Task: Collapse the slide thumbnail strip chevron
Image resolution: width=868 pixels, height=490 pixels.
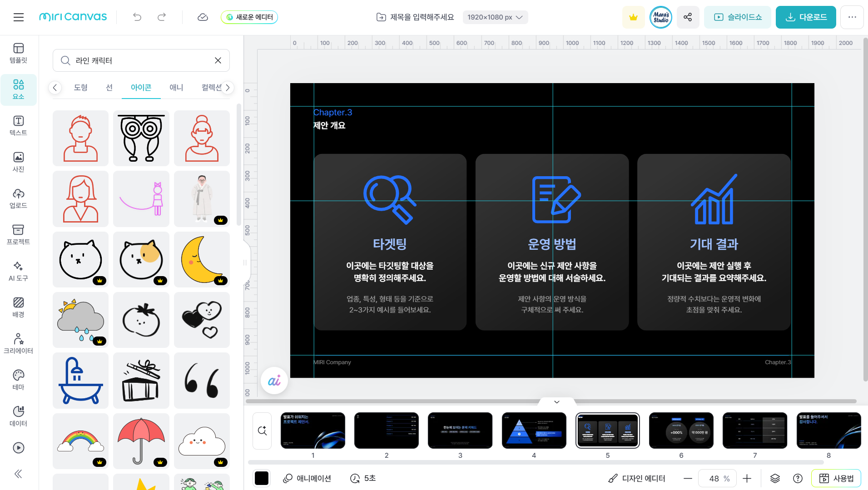Action: [556, 402]
